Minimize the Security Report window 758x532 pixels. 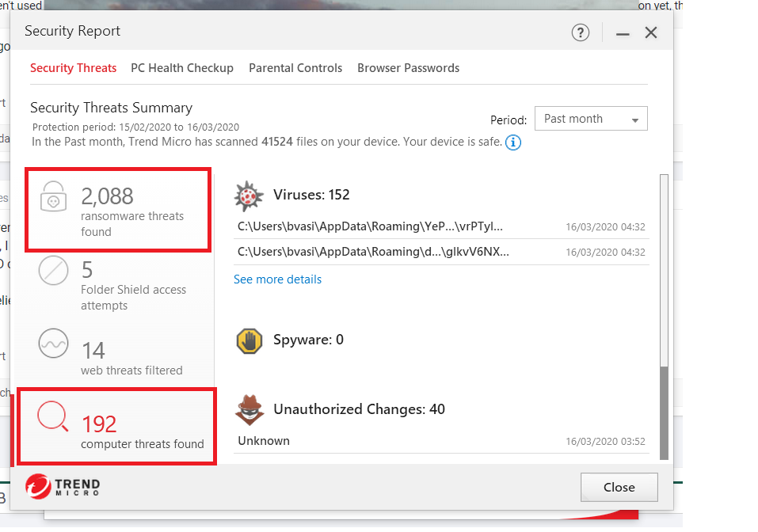tap(623, 33)
